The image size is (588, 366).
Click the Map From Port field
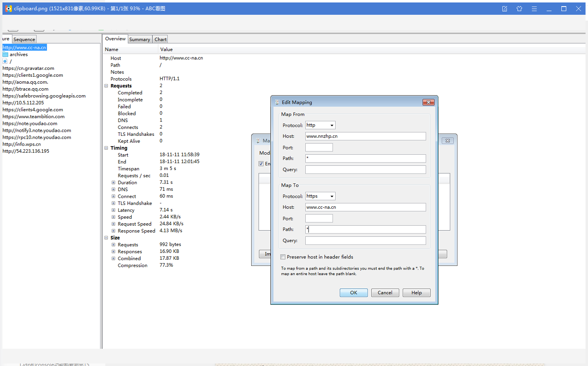[319, 147]
